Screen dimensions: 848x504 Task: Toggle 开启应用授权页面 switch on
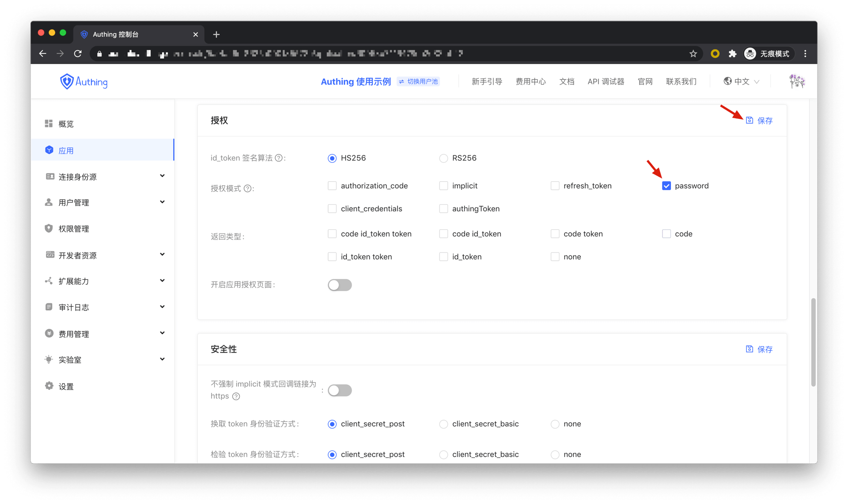tap(340, 285)
